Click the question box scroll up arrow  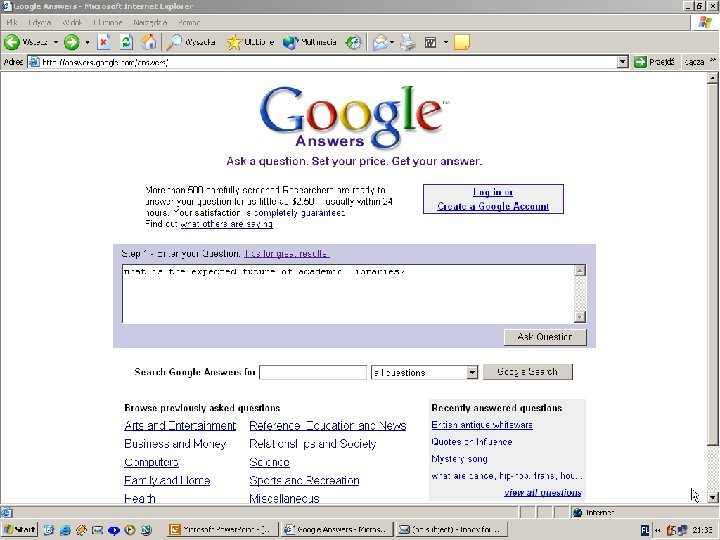(x=580, y=270)
